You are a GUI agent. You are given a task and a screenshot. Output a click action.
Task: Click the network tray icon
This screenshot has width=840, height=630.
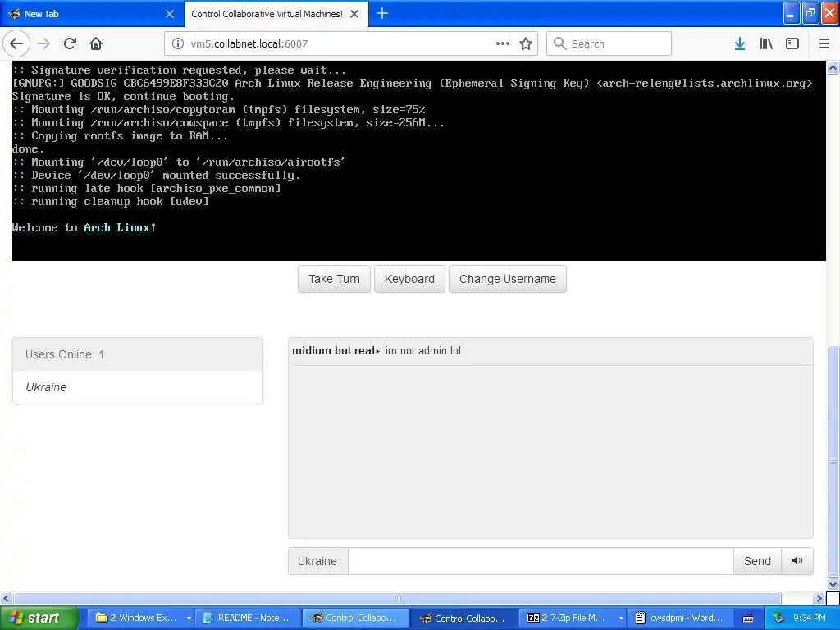pos(778,618)
